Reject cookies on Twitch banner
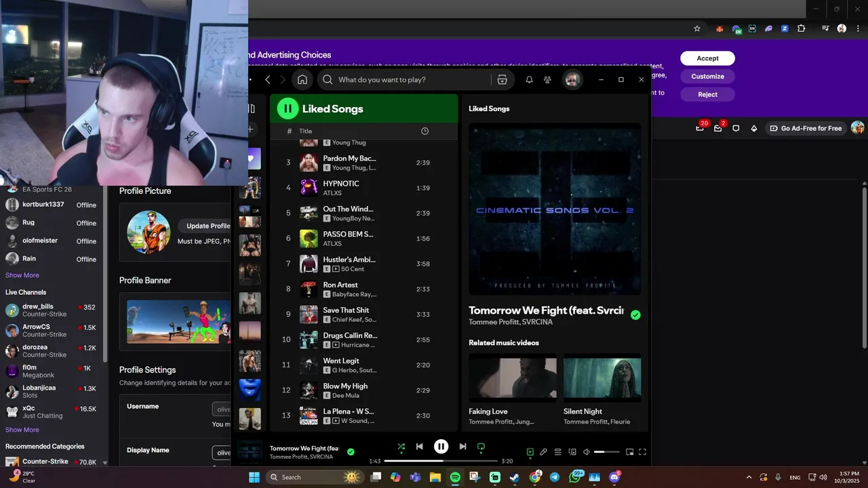The height and width of the screenshot is (488, 868). tap(707, 94)
